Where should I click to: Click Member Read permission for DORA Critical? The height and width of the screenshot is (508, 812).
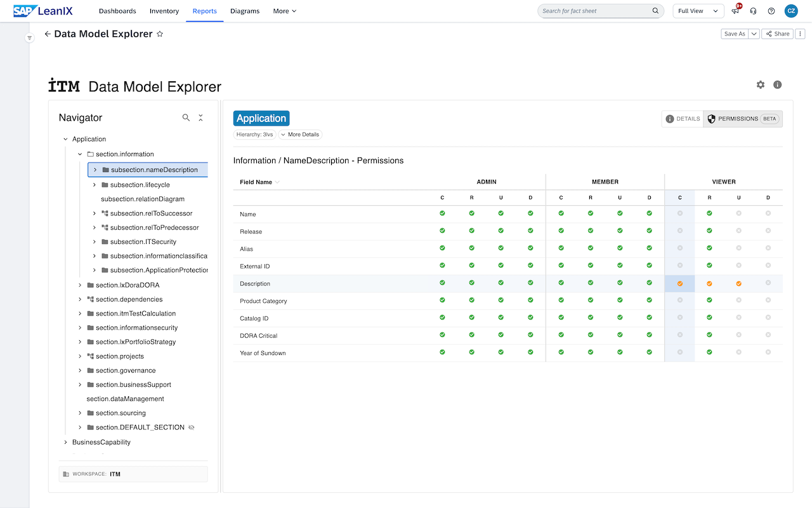click(x=591, y=335)
